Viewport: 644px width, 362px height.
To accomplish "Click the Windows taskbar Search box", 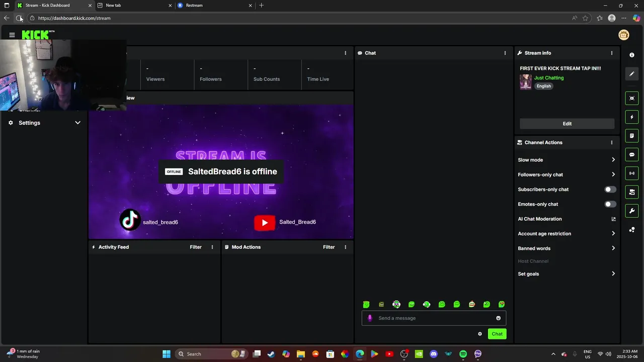I will tap(211, 354).
